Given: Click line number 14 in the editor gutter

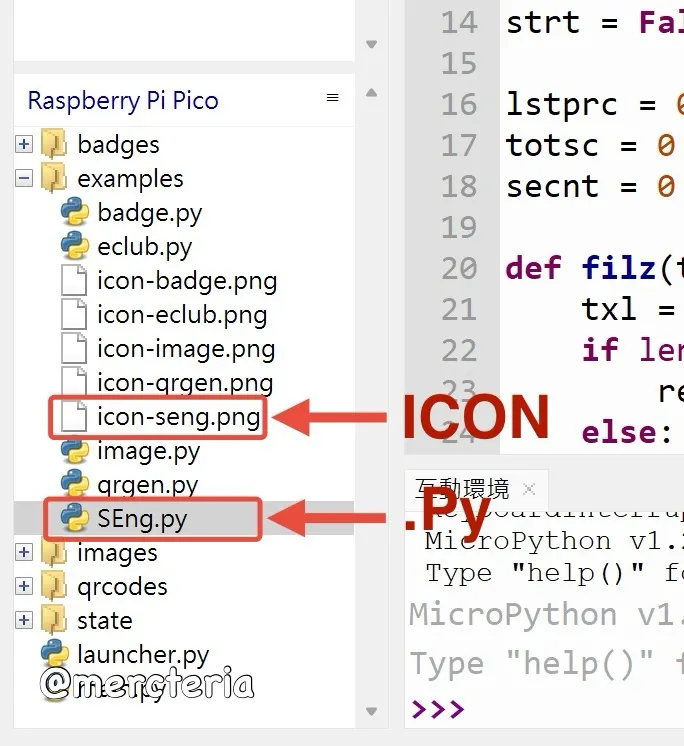Looking at the screenshot, I should pos(459,22).
